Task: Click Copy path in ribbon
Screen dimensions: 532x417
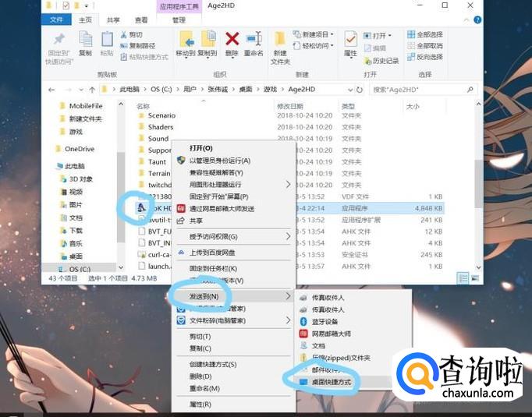Action: click(138, 46)
